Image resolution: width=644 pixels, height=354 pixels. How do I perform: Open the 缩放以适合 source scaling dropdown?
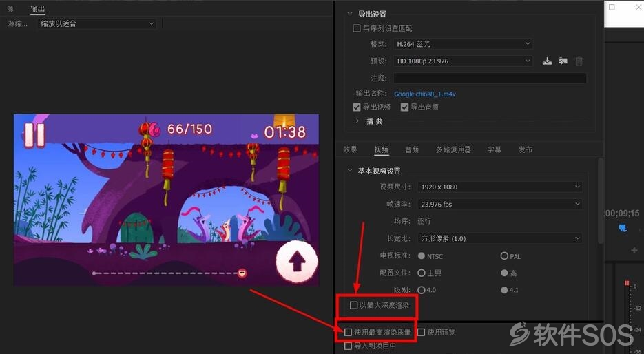97,24
